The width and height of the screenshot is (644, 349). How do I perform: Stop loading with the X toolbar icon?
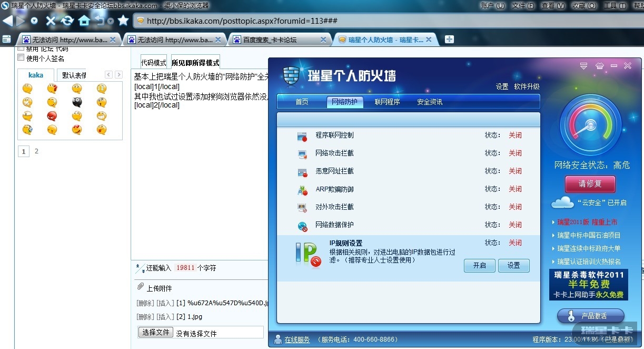coord(51,21)
